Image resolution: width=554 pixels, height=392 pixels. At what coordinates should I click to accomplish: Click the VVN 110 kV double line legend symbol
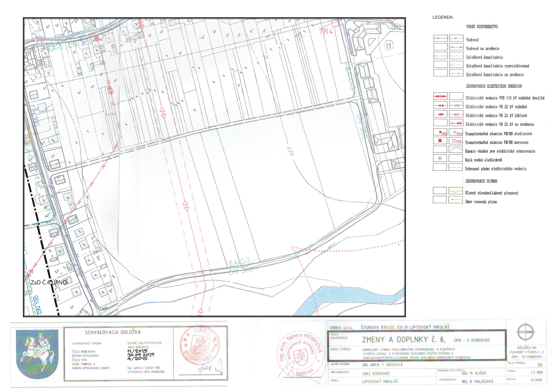pyautogui.click(x=440, y=96)
